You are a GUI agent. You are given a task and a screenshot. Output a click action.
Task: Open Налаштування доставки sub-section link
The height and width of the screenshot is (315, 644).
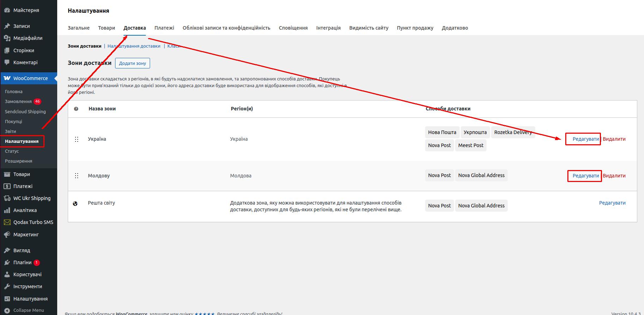point(134,46)
